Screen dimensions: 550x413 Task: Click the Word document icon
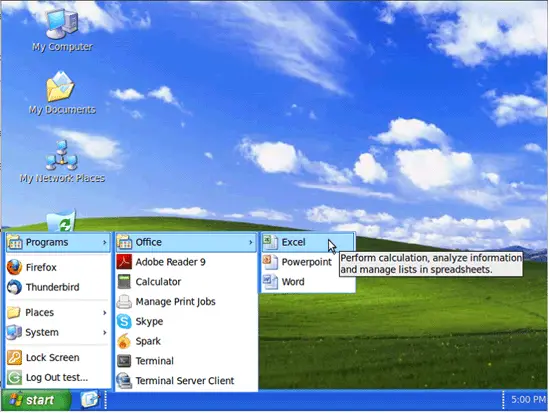tap(270, 282)
